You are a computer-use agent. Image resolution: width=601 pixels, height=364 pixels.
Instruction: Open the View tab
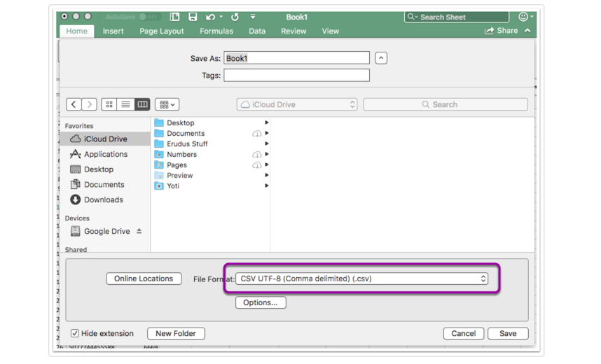[x=331, y=31]
